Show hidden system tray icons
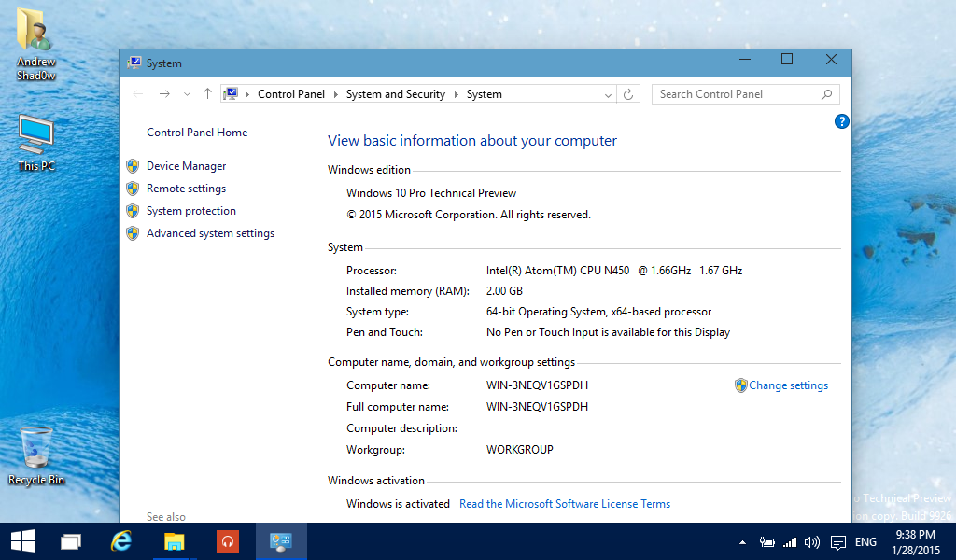The image size is (956, 560). [x=742, y=541]
